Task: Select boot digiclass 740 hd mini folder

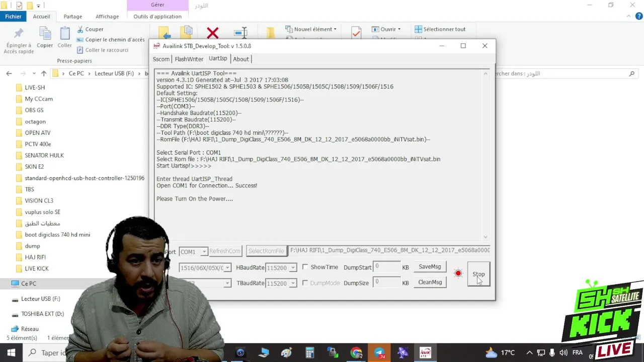Action: click(x=57, y=235)
